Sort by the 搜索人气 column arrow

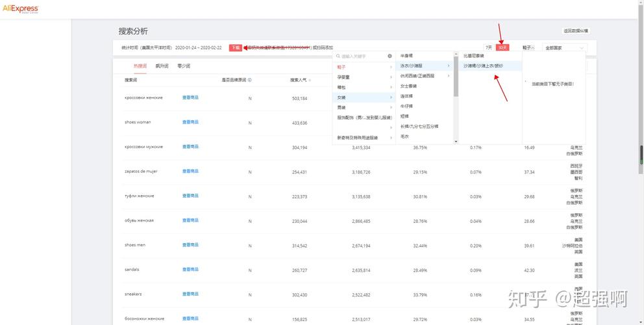click(x=309, y=80)
